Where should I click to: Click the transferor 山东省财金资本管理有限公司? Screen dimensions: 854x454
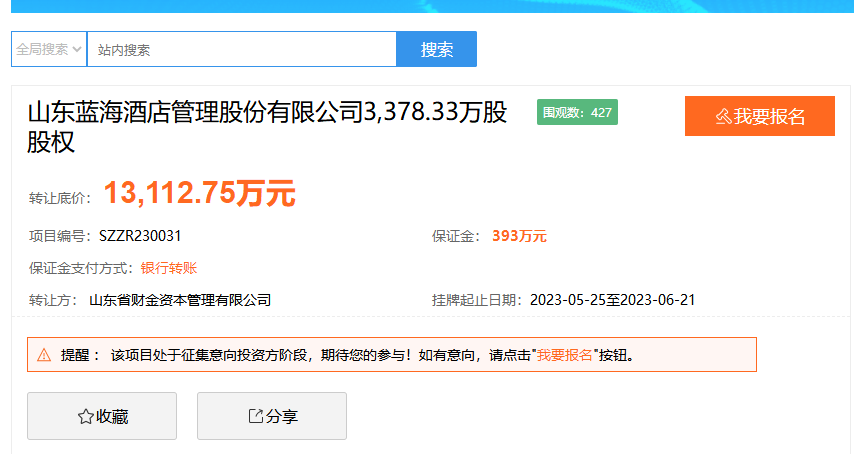(180, 300)
